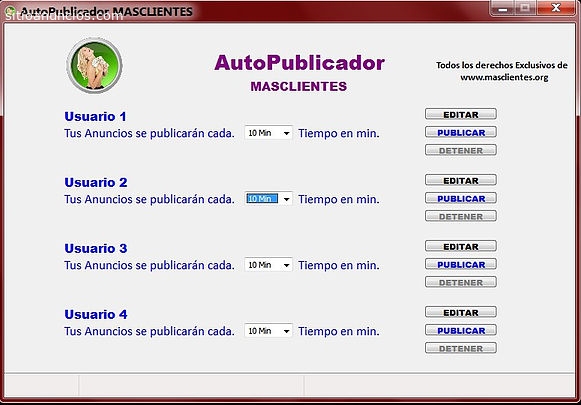Click DETENER for Usuario 3
581x405 pixels.
tap(461, 282)
